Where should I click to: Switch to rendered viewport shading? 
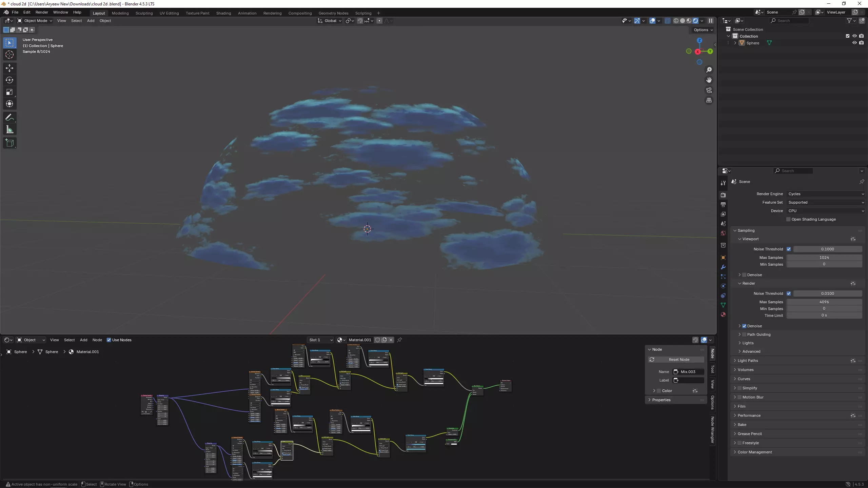coord(695,21)
